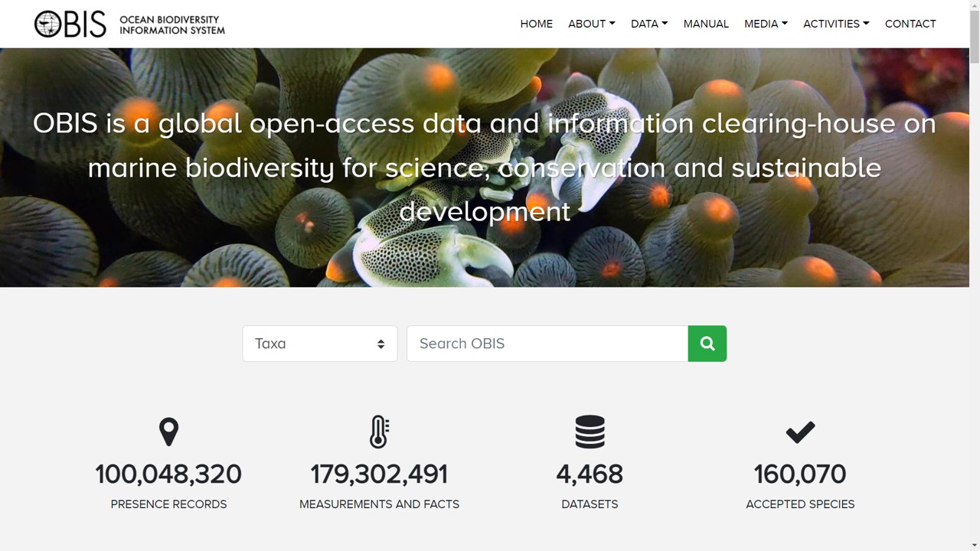Click the page's vertical scrollbar thumb
Screen dimensions: 980x551
click(x=974, y=34)
